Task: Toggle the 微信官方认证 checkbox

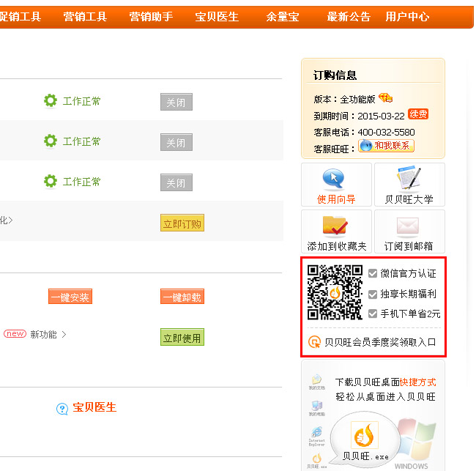Action: [373, 273]
